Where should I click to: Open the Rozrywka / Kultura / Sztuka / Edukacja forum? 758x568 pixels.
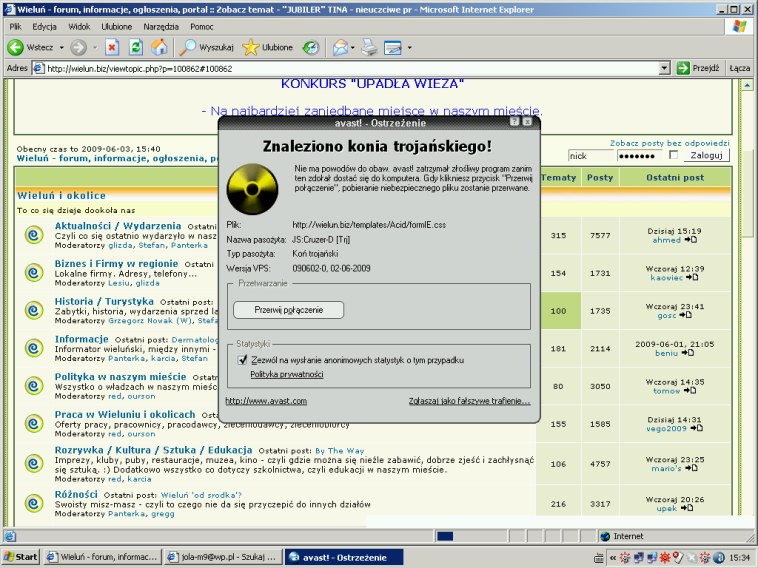pos(153,450)
